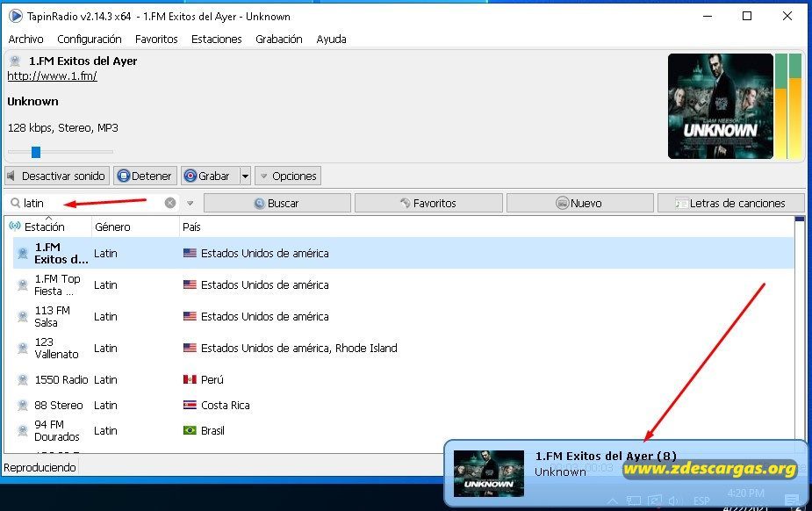Image resolution: width=812 pixels, height=511 pixels.
Task: Click the station icon beside 123 Vallenato
Action: pos(23,348)
